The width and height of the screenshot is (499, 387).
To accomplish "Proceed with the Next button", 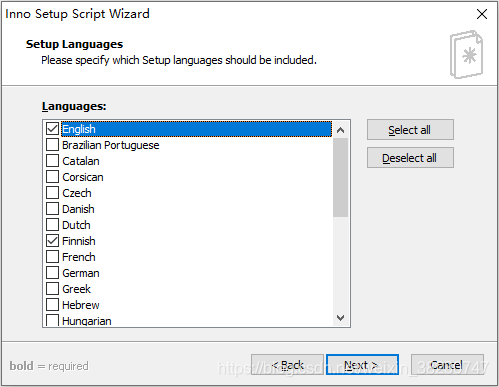I will pyautogui.click(x=362, y=365).
